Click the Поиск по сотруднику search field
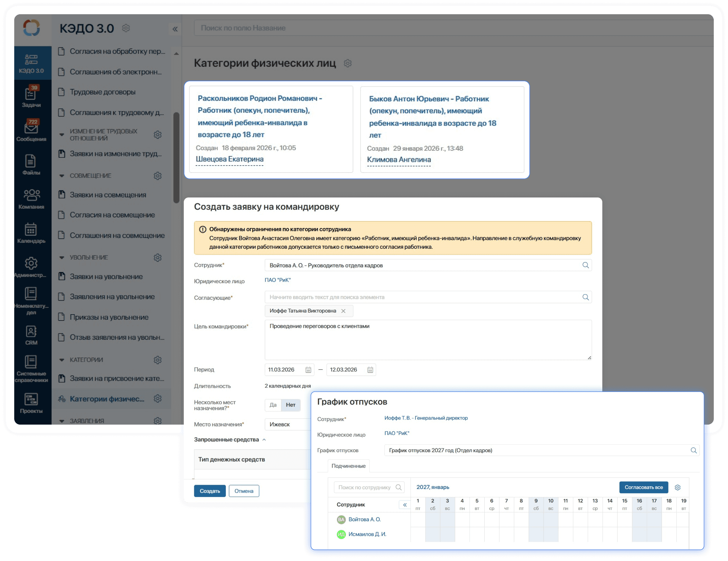This screenshot has height=561, width=728. [x=364, y=487]
